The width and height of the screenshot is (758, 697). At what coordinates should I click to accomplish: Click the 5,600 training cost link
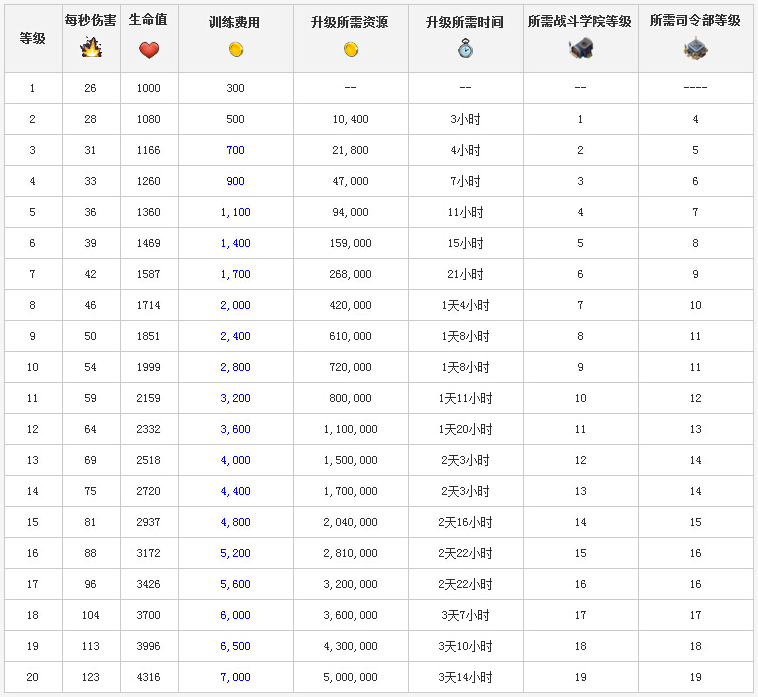(x=235, y=584)
